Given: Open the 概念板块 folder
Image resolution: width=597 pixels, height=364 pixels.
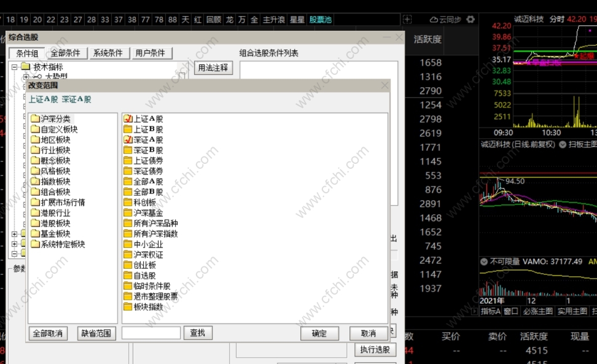Looking at the screenshot, I should 50,160.
